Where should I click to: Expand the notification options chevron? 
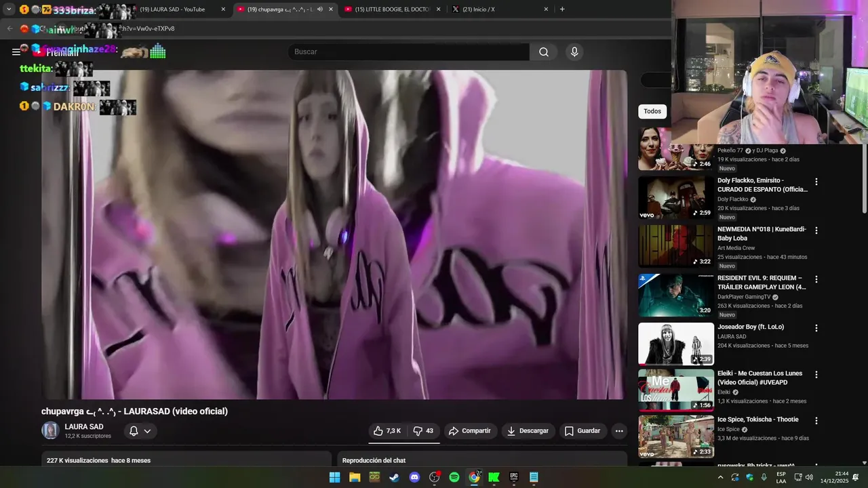point(147,431)
